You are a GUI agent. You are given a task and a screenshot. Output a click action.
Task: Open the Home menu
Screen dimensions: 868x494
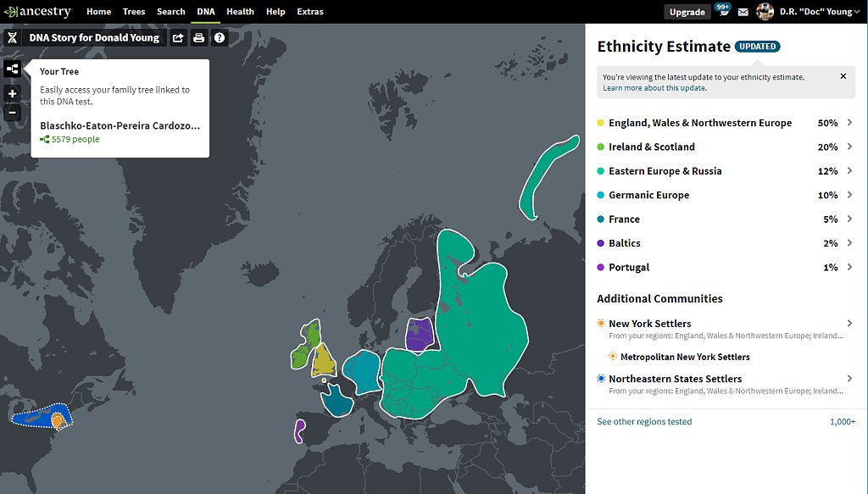[98, 12]
